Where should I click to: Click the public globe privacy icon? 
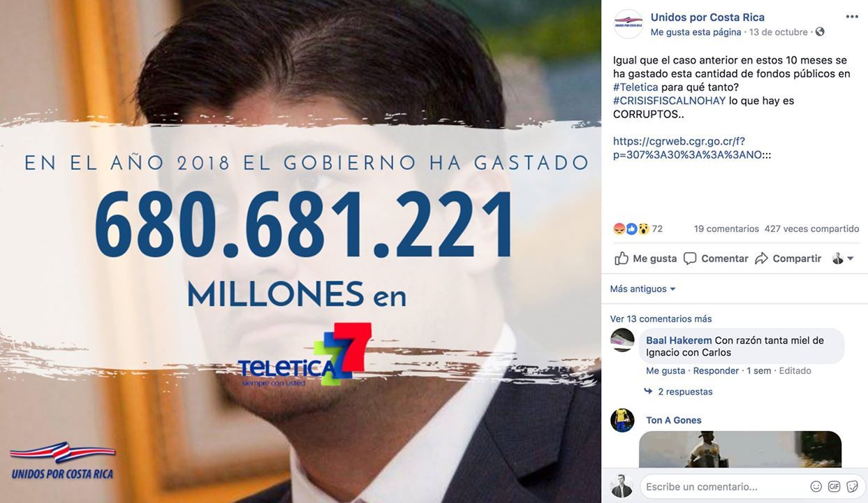[x=820, y=32]
